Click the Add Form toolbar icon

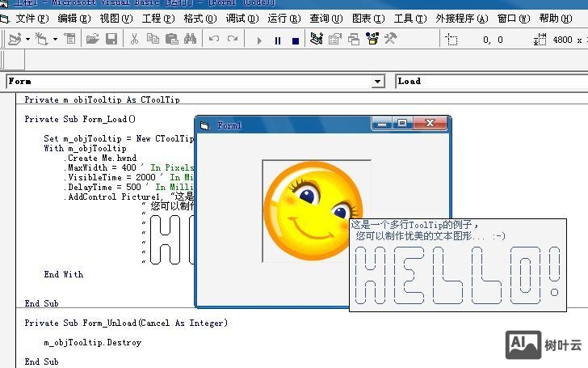point(42,39)
